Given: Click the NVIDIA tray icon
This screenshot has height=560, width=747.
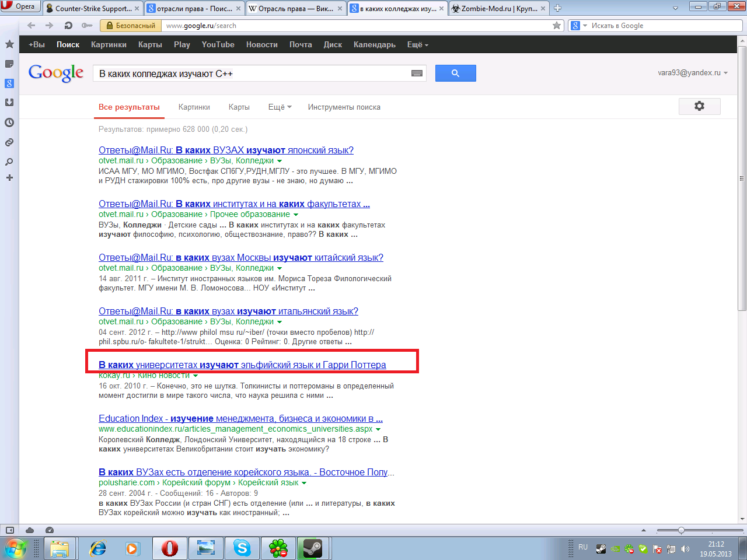Looking at the screenshot, I should click(615, 549).
